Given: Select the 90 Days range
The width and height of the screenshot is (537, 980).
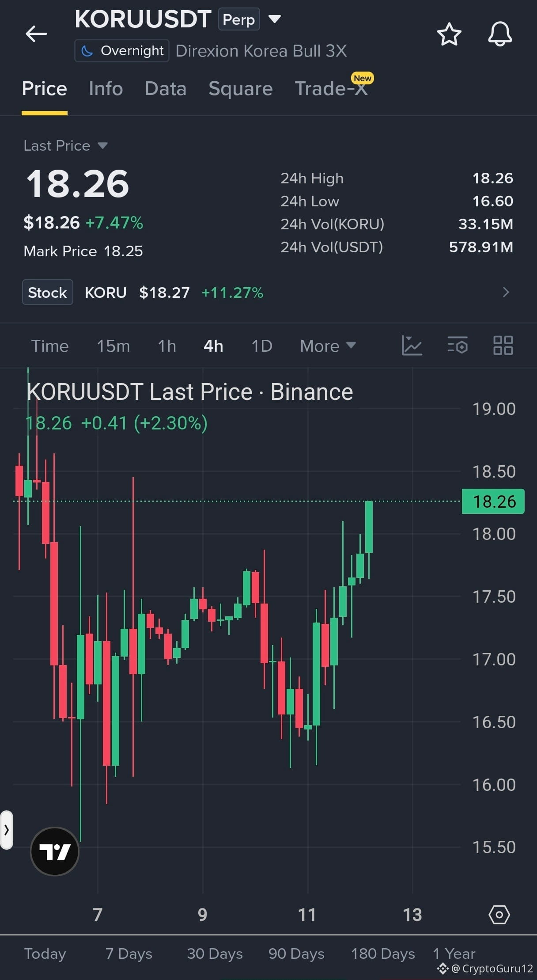Looking at the screenshot, I should pyautogui.click(x=297, y=953).
